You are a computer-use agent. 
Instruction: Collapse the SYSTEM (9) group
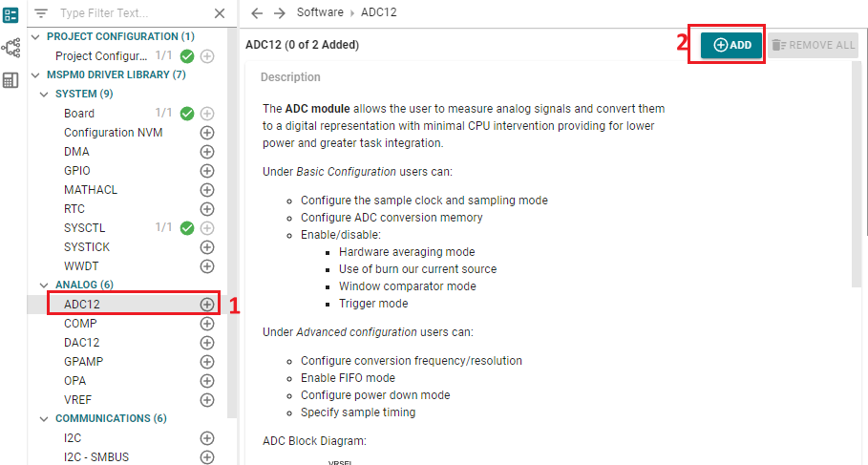pyautogui.click(x=44, y=94)
